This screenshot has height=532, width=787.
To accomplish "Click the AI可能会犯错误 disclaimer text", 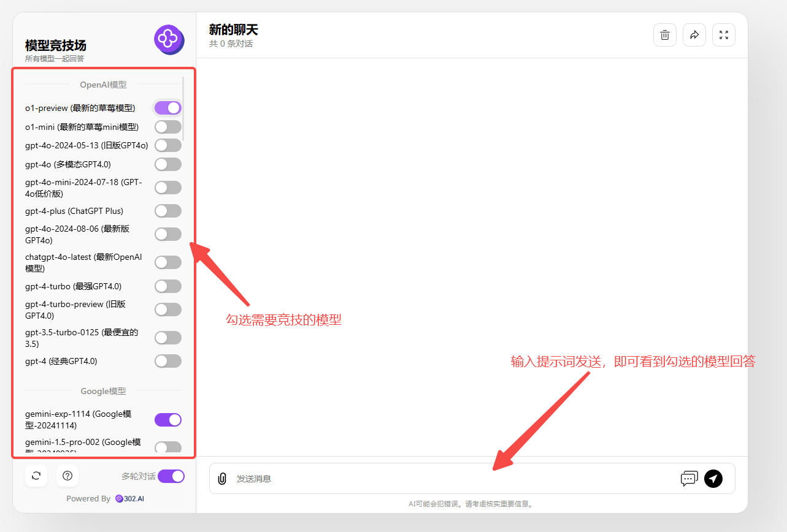I will pyautogui.click(x=472, y=504).
